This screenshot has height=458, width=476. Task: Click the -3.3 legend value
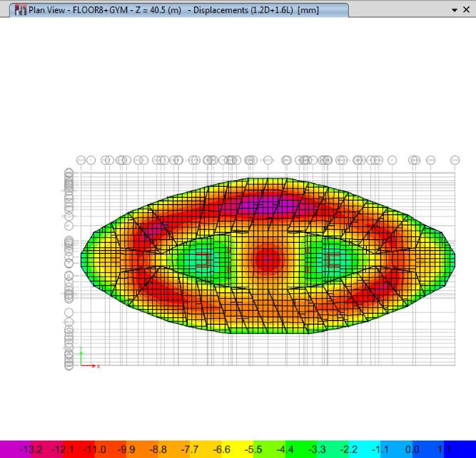pos(317,449)
